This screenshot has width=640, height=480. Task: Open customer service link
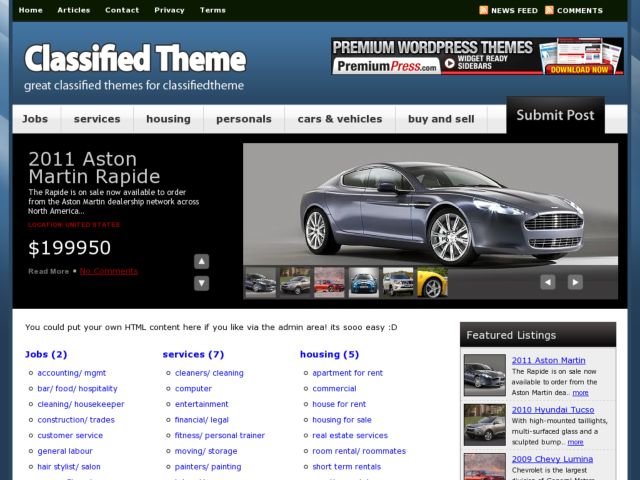tap(70, 436)
